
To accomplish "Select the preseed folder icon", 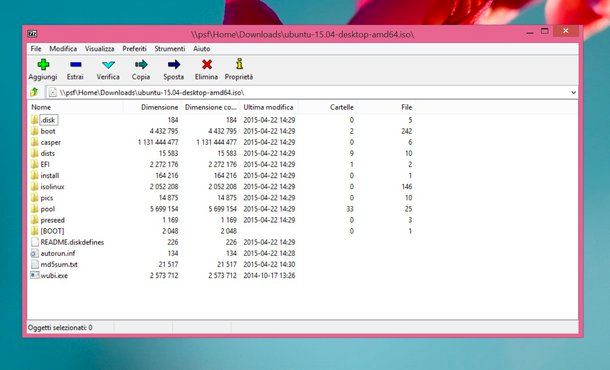I will coord(35,220).
